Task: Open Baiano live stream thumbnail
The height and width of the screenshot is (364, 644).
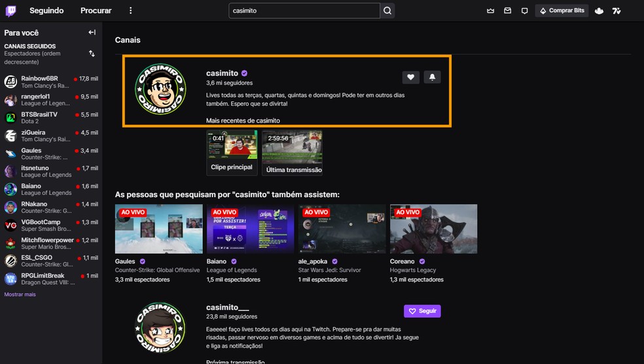Action: pos(250,229)
